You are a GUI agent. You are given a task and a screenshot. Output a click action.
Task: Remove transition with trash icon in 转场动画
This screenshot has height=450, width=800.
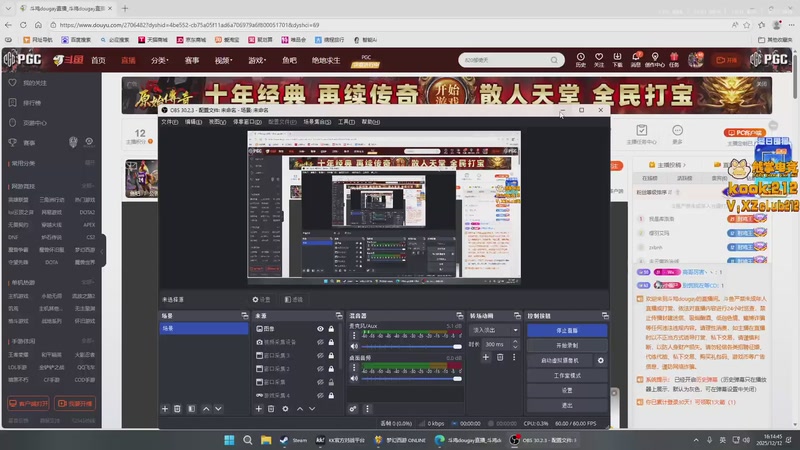500,357
